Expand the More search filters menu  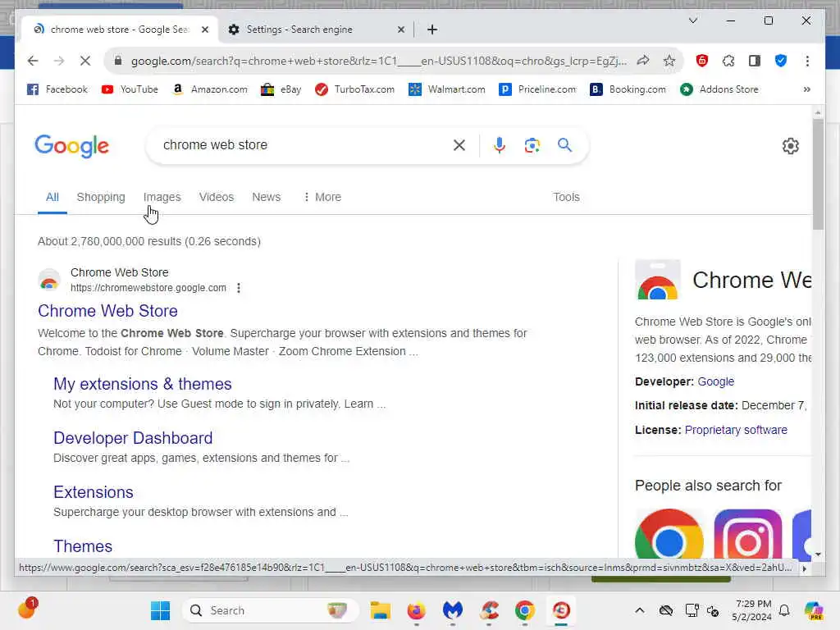tap(322, 197)
